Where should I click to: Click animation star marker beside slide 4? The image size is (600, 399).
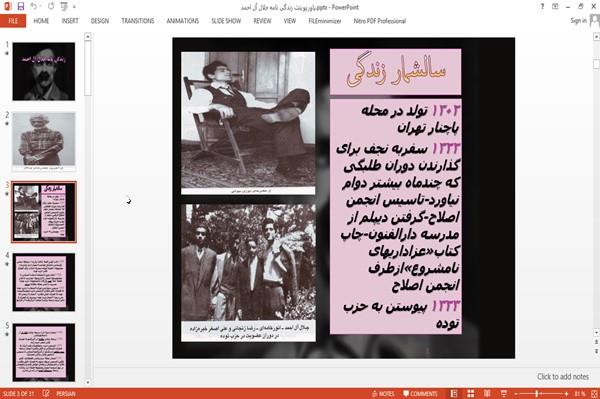(x=7, y=264)
